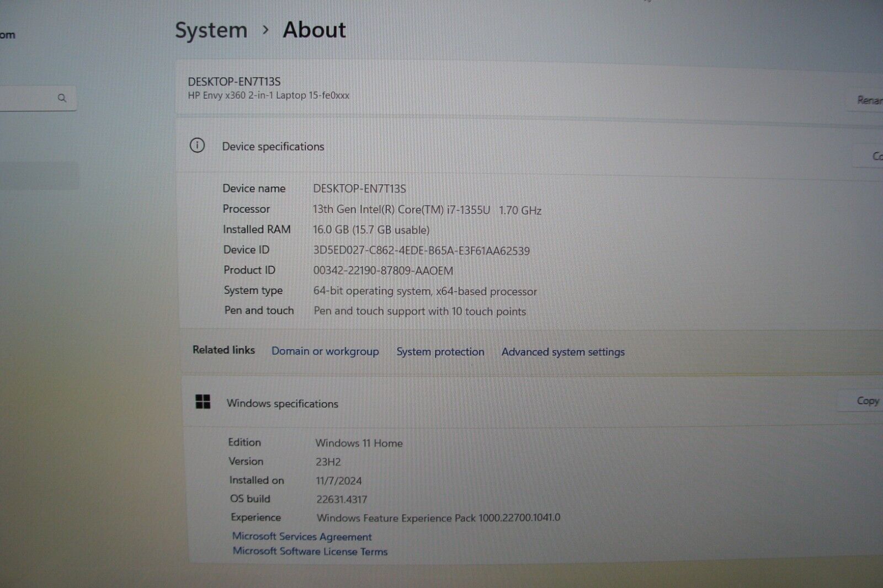Screen dimensions: 883x588
Task: Select Installed on date 11/7/2024
Action: tap(339, 480)
